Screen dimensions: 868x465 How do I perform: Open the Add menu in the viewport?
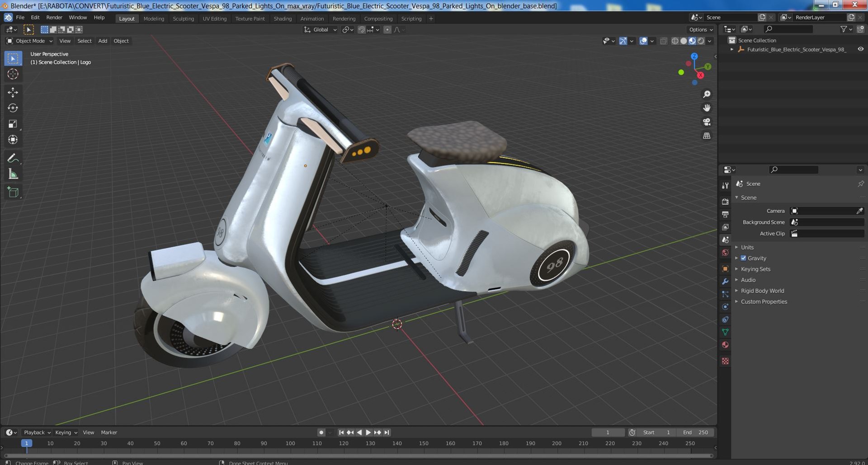[x=103, y=41]
